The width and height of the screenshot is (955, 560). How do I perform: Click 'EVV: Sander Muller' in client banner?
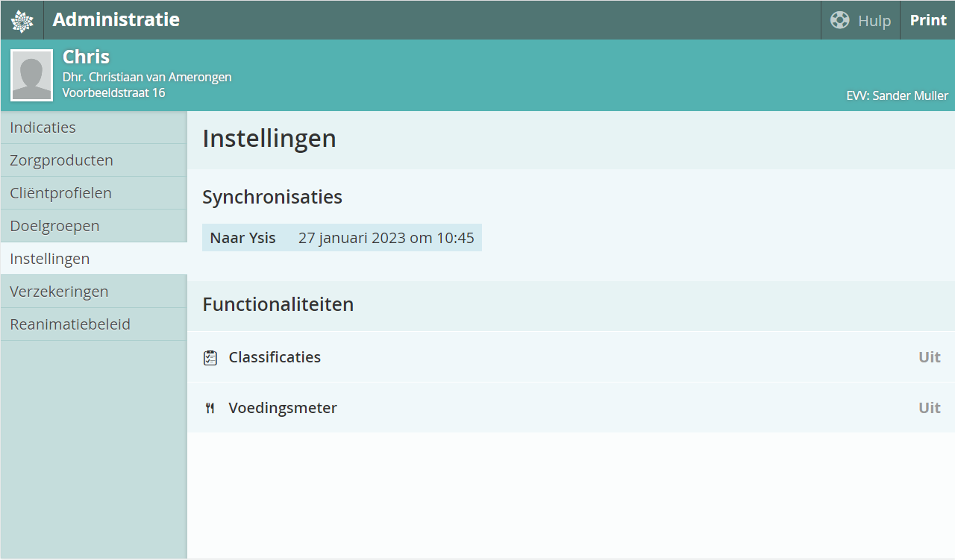(897, 95)
